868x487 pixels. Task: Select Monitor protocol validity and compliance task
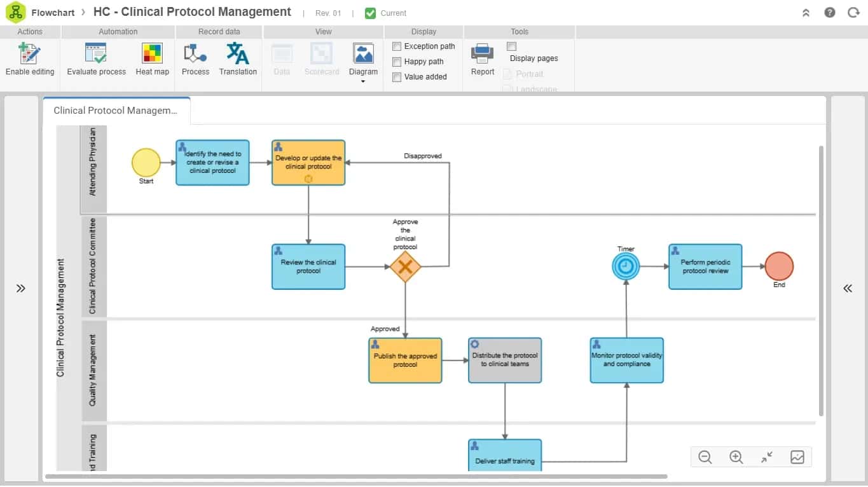click(626, 360)
